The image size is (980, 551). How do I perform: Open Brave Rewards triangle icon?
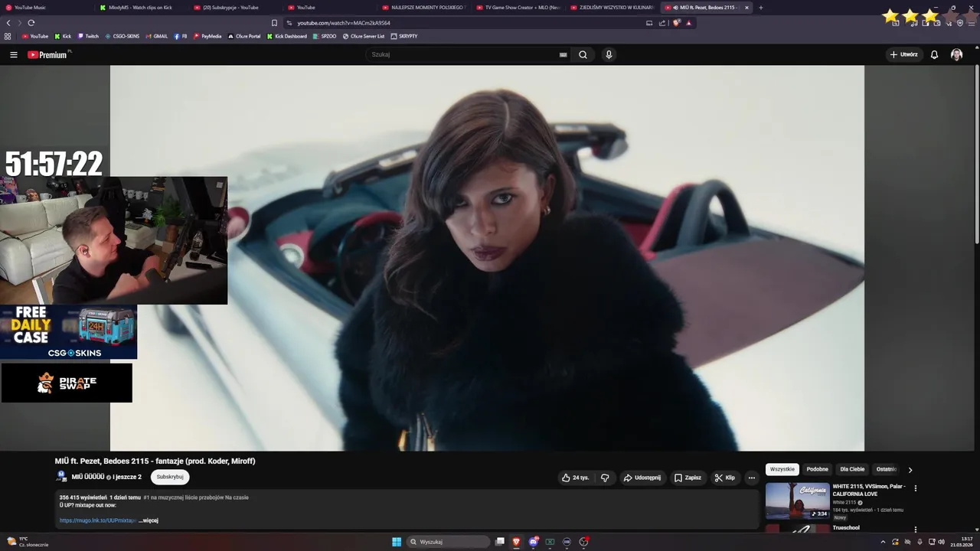point(688,23)
